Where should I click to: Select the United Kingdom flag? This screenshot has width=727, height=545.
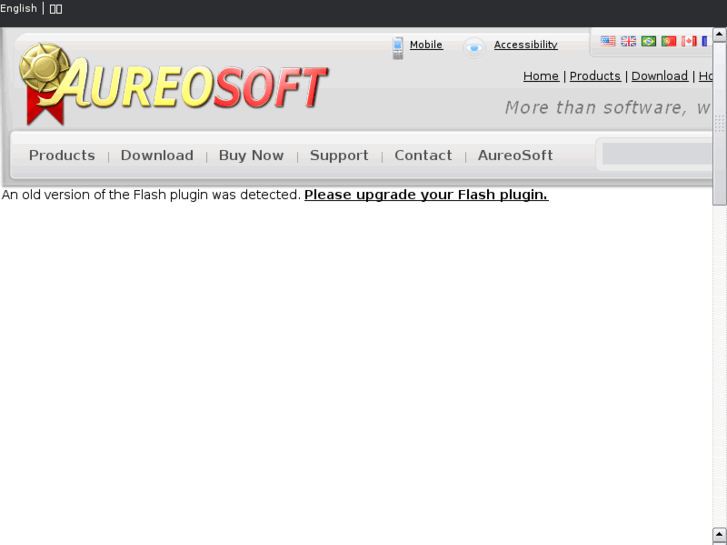point(628,41)
